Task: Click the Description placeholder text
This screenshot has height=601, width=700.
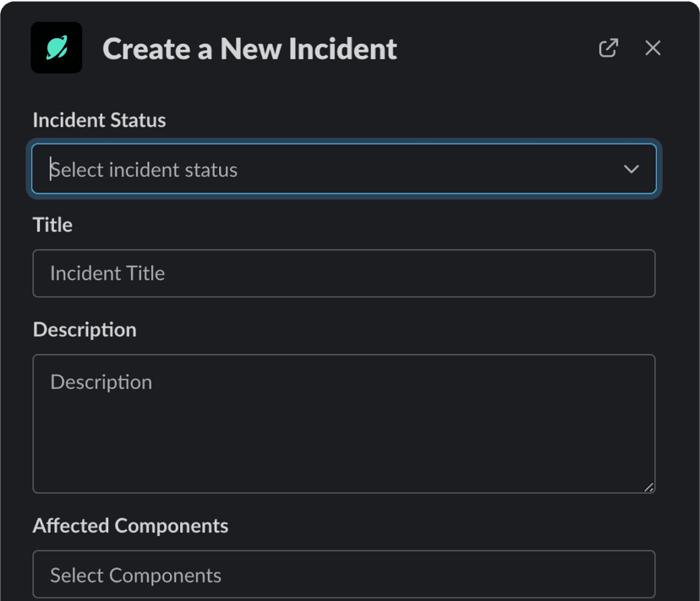Action: click(x=101, y=383)
